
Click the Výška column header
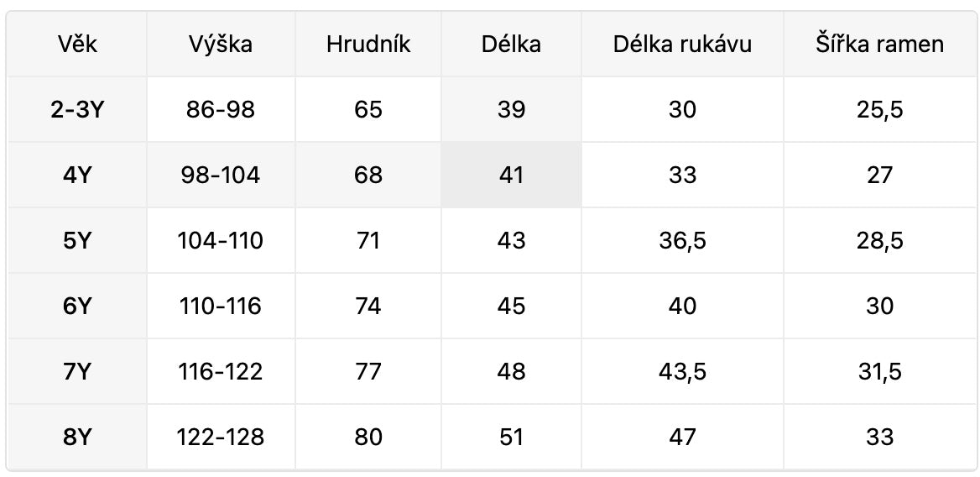pos(220,45)
